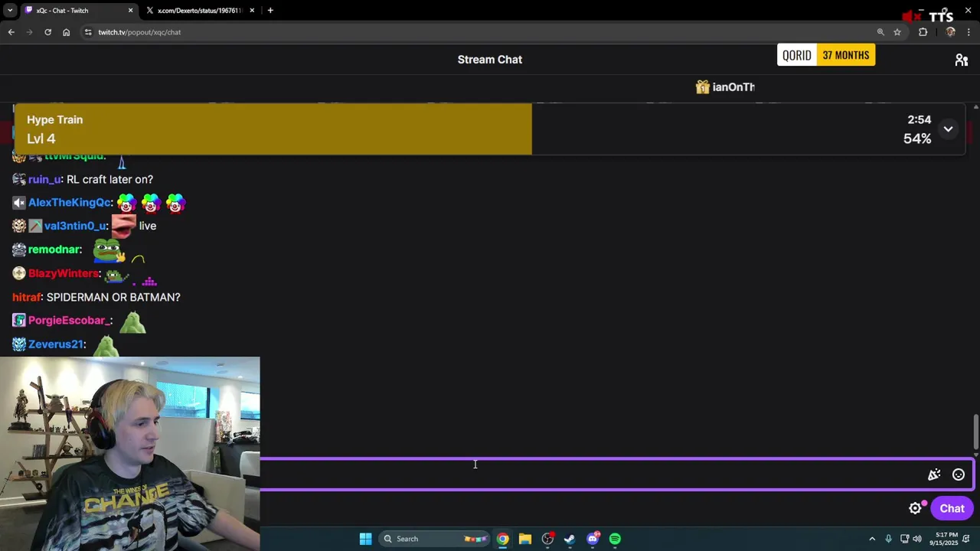Click the browser home icon

[x=66, y=32]
